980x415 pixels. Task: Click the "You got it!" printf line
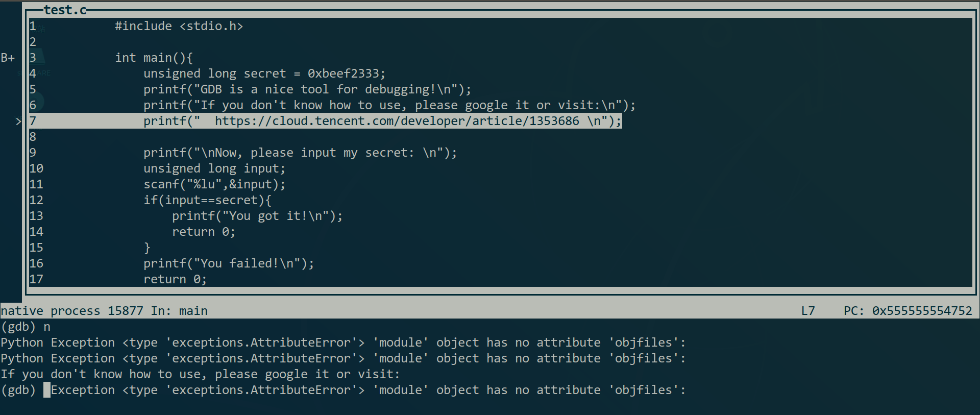coord(257,216)
